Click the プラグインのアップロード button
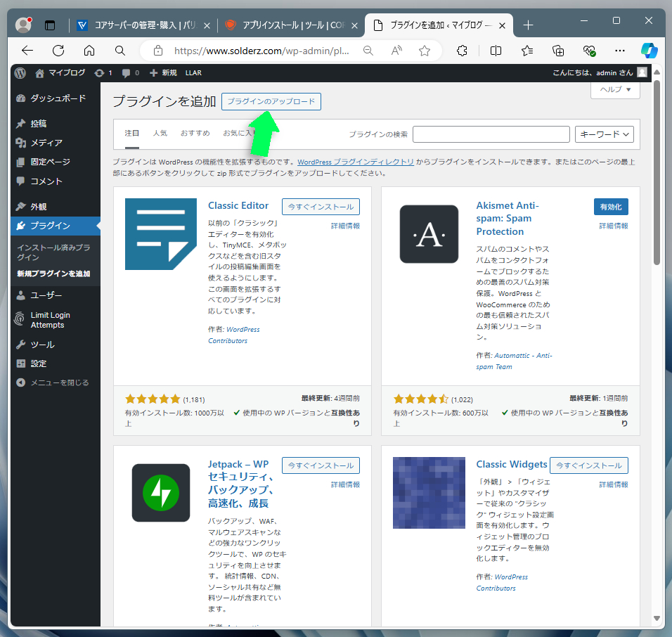This screenshot has height=637, width=672. 271,101
